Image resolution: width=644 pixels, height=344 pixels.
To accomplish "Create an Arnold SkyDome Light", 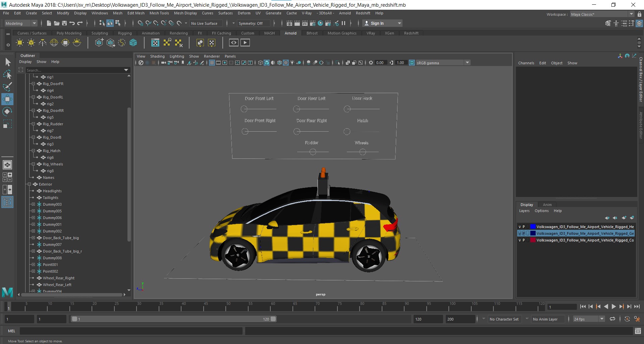I will tap(54, 43).
